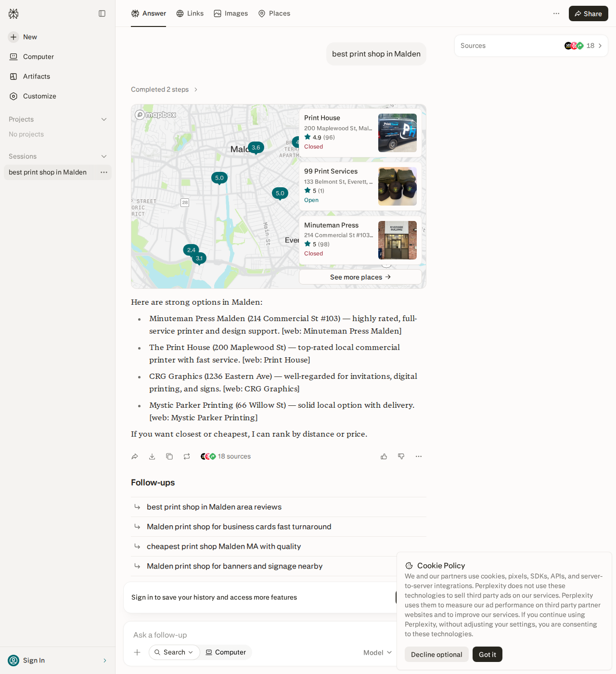Screen dimensions: 616x674
Task: Collapse the Sessions section
Action: 104,156
